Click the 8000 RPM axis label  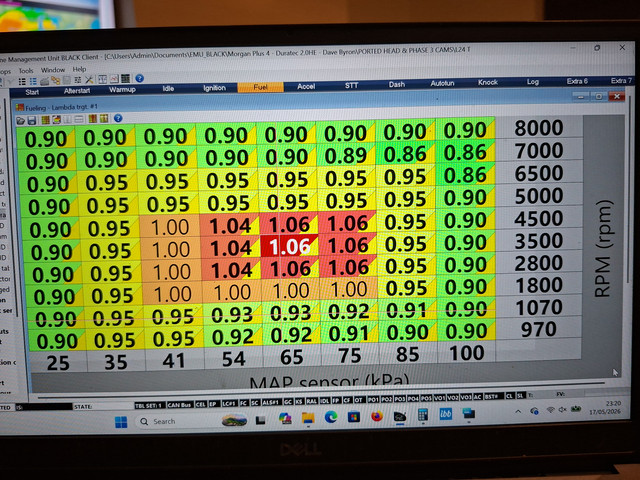(539, 128)
